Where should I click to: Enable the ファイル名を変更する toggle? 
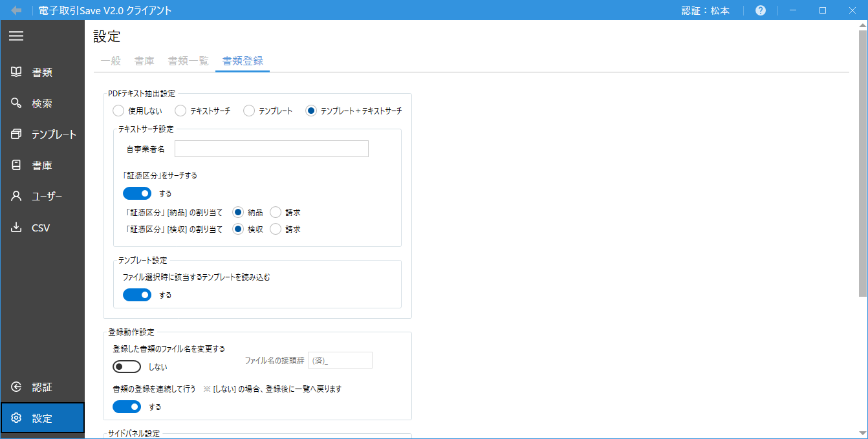click(x=127, y=366)
